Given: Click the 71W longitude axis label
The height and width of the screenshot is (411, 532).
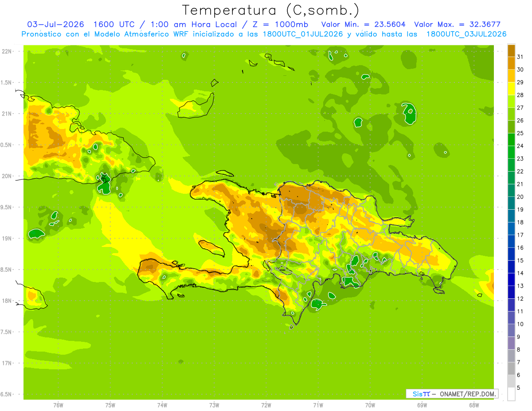Looking at the screenshot, I should point(318,405).
